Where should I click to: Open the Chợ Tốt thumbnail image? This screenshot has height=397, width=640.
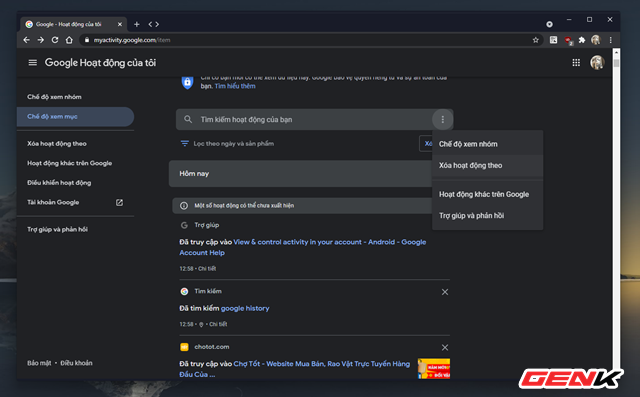(x=434, y=368)
